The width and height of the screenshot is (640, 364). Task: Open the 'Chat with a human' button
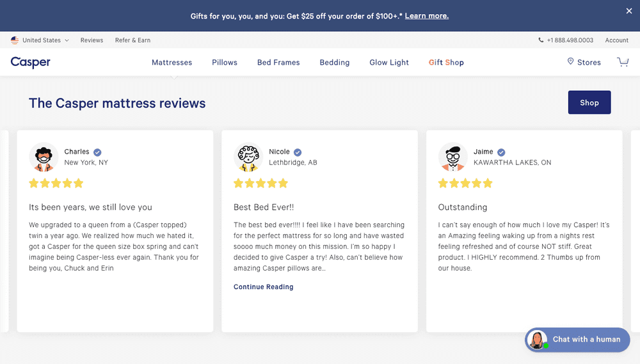[577, 340]
